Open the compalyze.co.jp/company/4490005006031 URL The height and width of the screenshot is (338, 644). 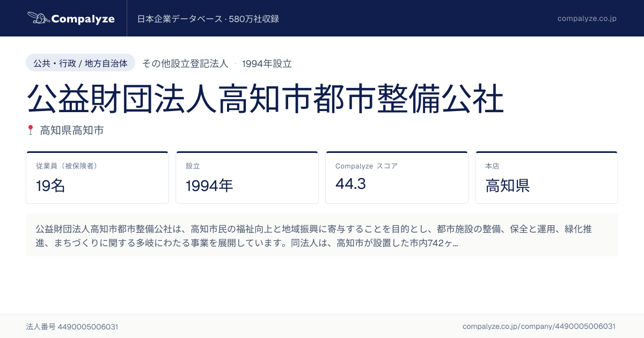coord(539,326)
